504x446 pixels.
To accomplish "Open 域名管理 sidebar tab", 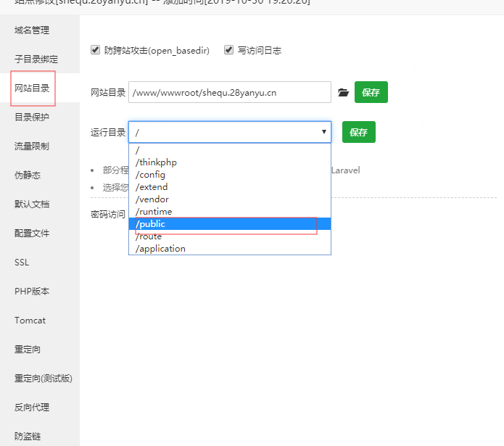I will pos(40,30).
